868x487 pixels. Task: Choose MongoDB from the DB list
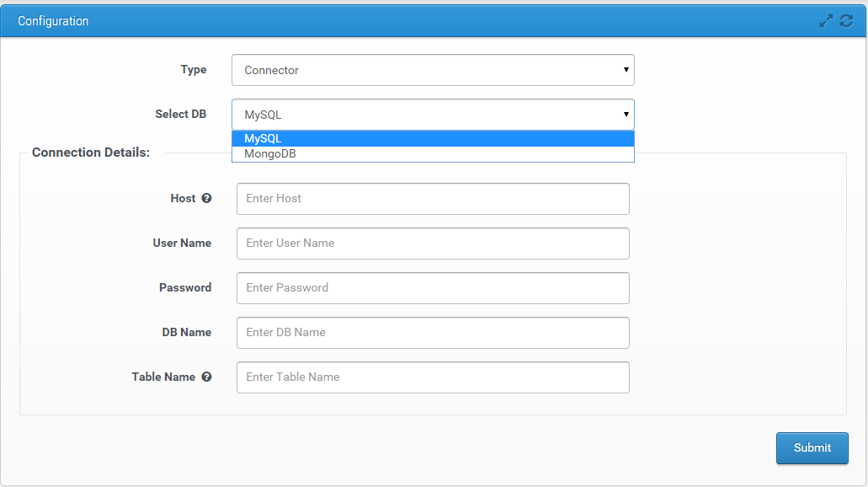click(433, 154)
